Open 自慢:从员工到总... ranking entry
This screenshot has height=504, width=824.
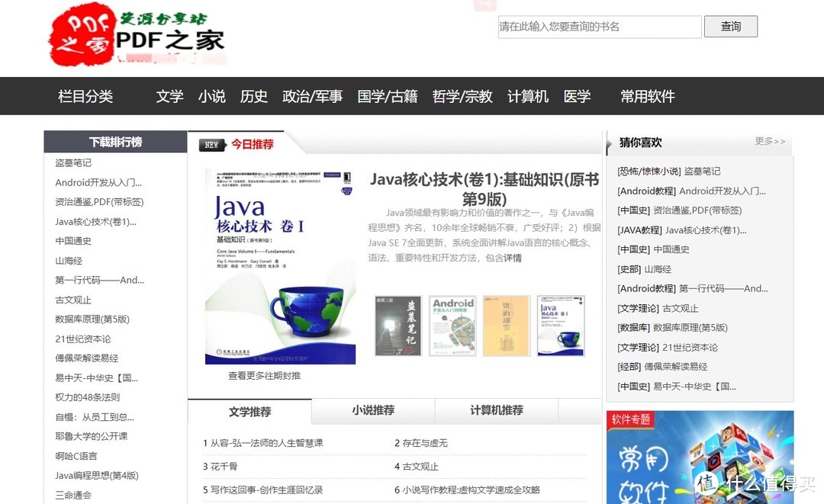point(94,417)
